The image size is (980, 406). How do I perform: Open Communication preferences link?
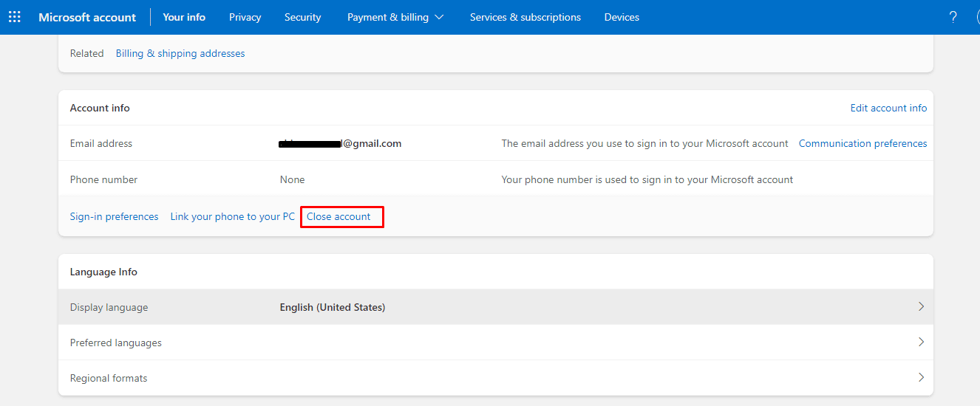pyautogui.click(x=862, y=143)
